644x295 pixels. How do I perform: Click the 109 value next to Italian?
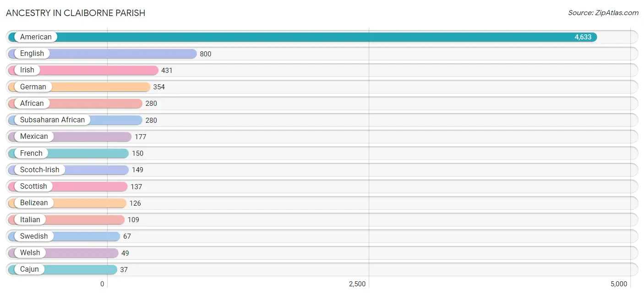click(x=133, y=220)
